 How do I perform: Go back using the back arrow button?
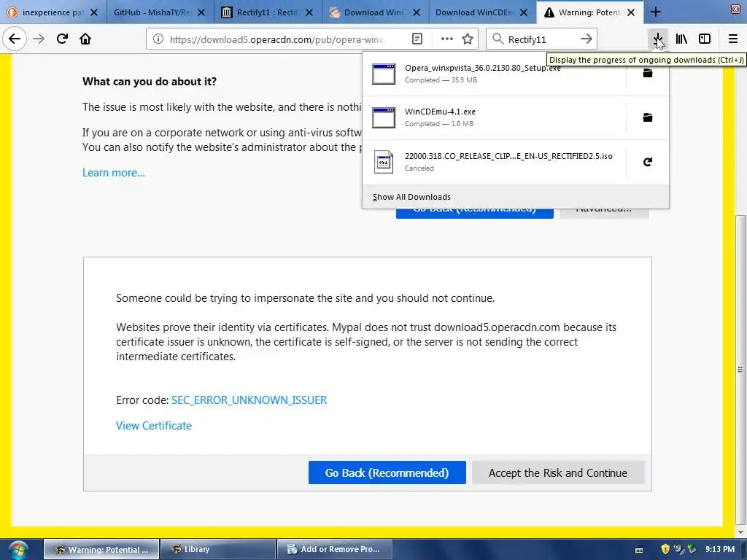click(x=15, y=39)
